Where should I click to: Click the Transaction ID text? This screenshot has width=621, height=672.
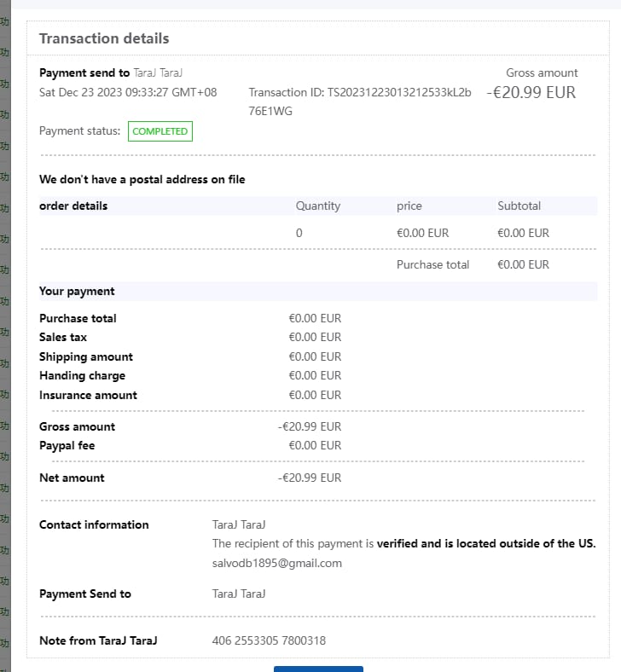point(359,93)
